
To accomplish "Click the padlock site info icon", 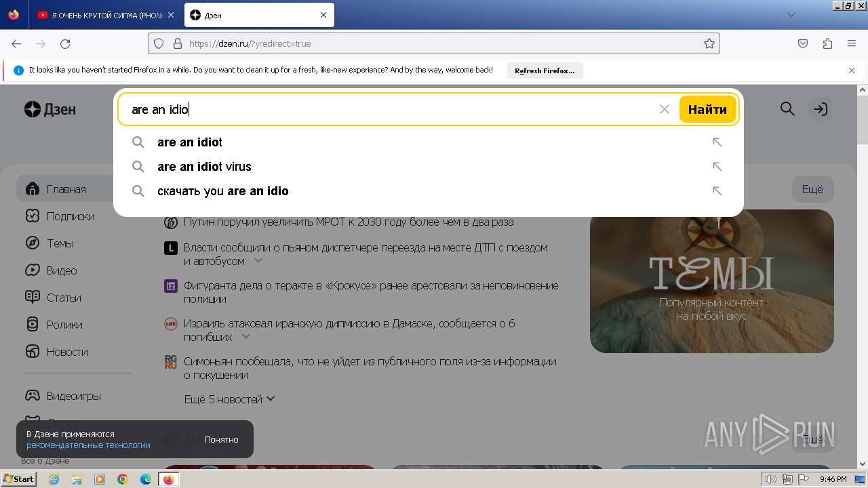I will [178, 43].
